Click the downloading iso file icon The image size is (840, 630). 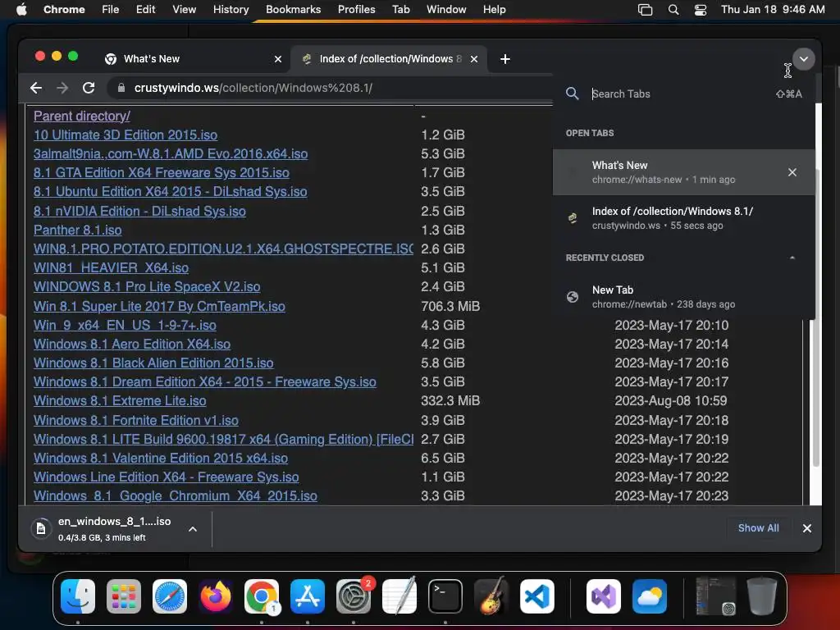pyautogui.click(x=41, y=529)
